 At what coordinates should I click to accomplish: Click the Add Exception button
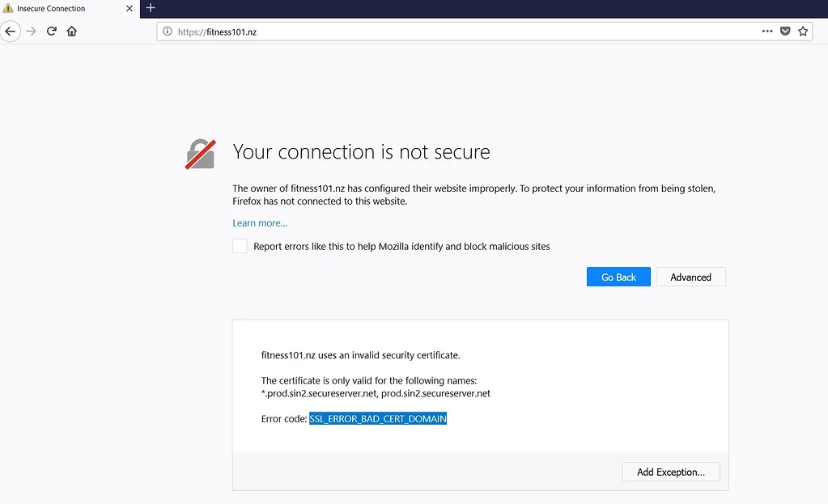[x=670, y=472]
